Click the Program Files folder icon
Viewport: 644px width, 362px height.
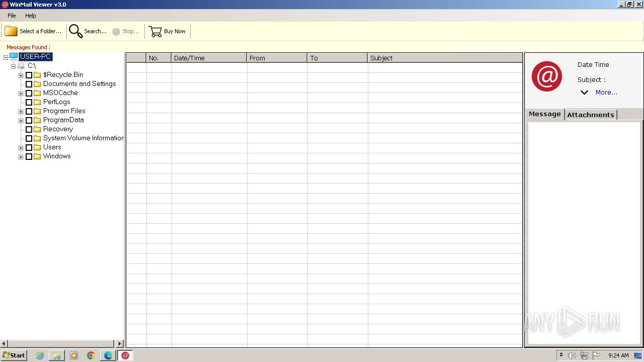point(37,111)
